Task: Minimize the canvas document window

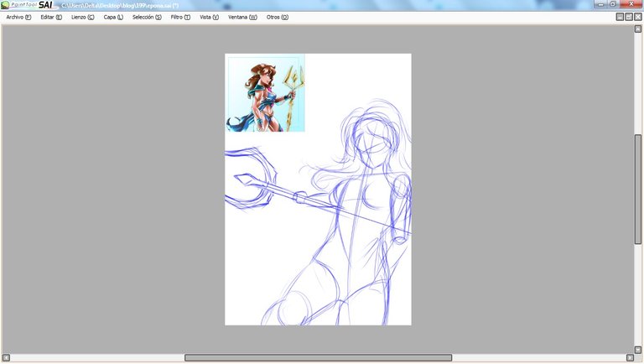Action: 620,17
